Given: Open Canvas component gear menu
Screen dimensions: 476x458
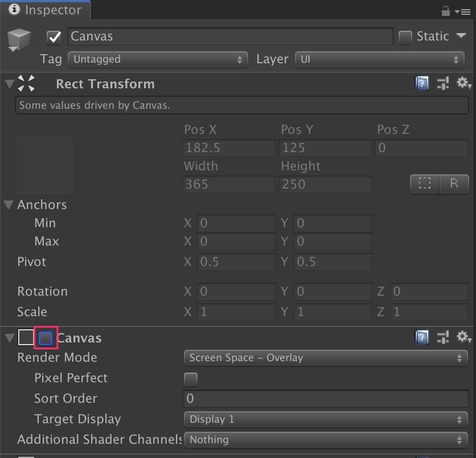Looking at the screenshot, I should coord(463,338).
